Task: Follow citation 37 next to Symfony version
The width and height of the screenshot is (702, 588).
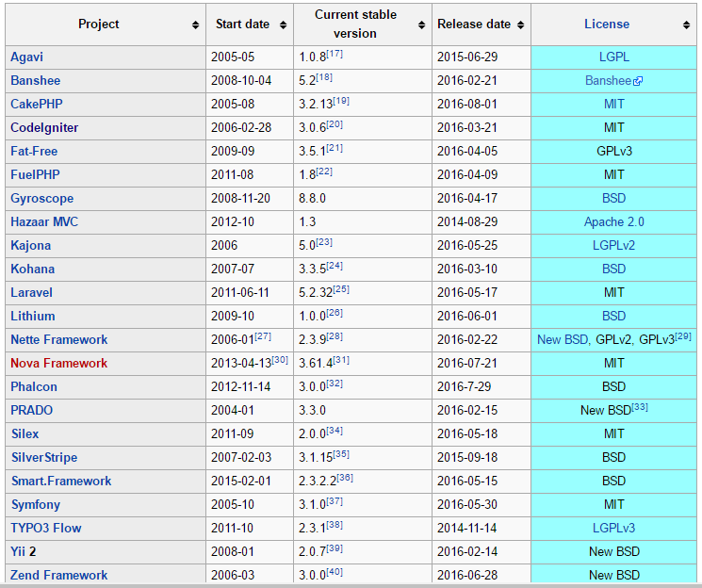Action: (335, 501)
